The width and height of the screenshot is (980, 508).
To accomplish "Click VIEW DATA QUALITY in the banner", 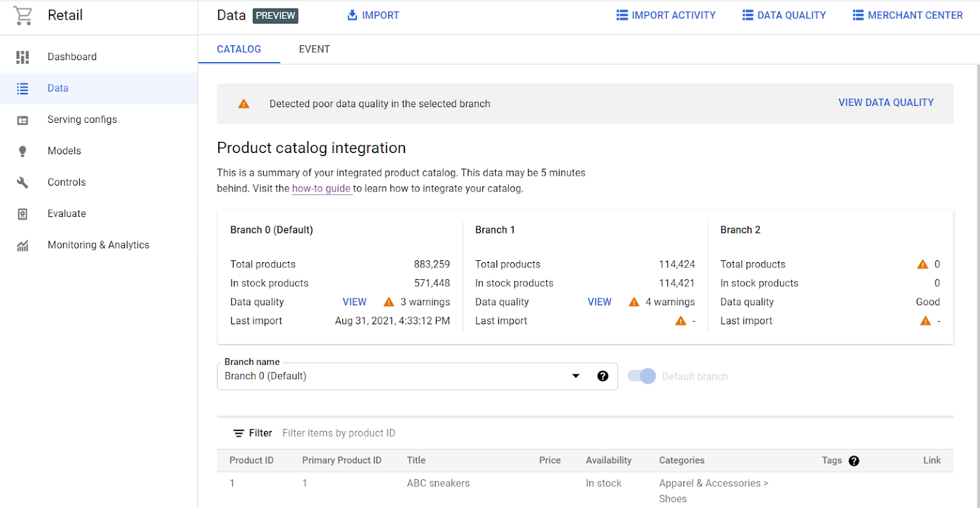I will [x=886, y=103].
